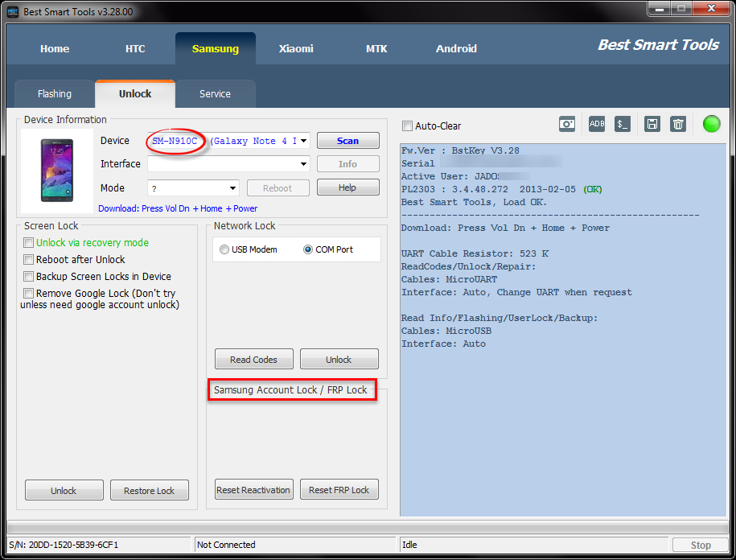Open Help in Device Information
The image size is (736, 560).
(347, 187)
